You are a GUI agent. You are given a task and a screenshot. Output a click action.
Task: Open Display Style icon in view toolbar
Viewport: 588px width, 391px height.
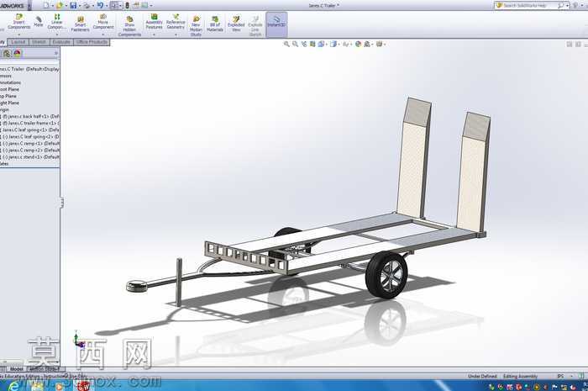[333, 45]
